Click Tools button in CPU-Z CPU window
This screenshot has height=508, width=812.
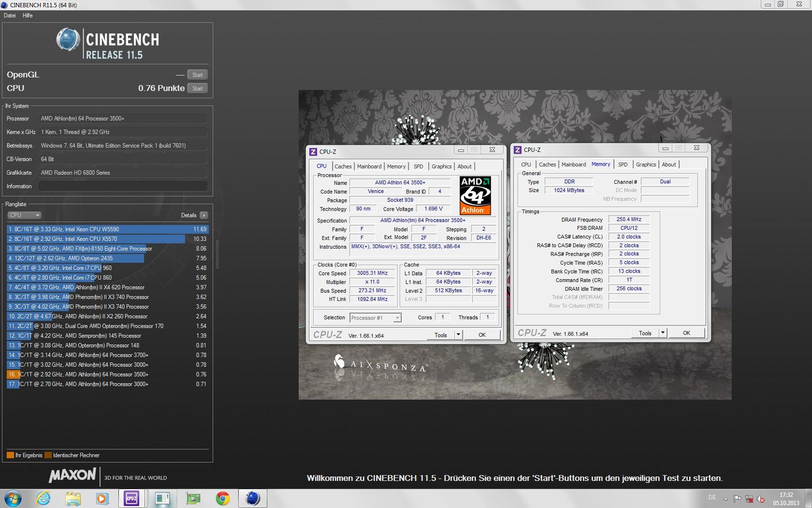pos(441,335)
